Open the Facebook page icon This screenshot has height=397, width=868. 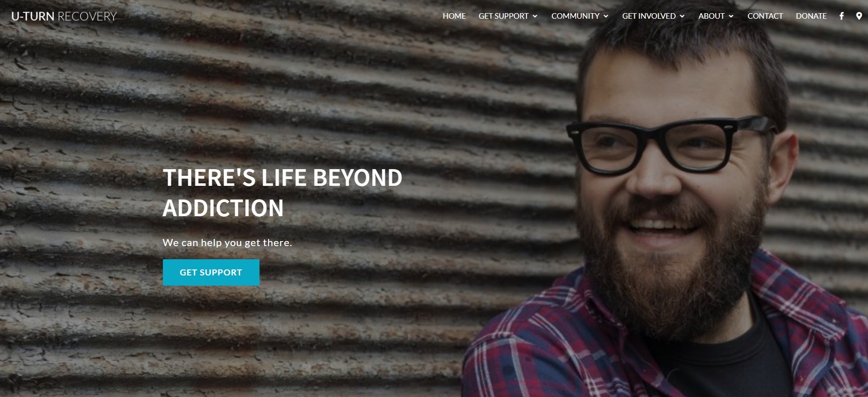tap(842, 16)
